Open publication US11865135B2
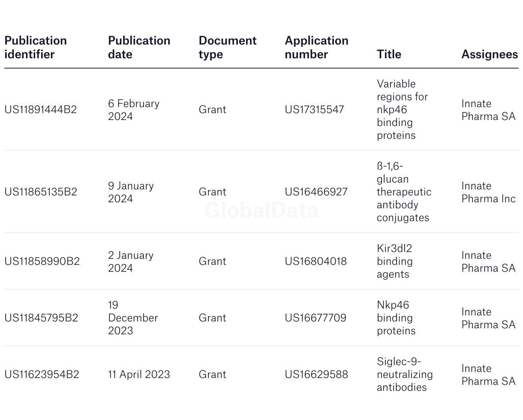Image resolution: width=523 pixels, height=420 pixels. [x=41, y=192]
